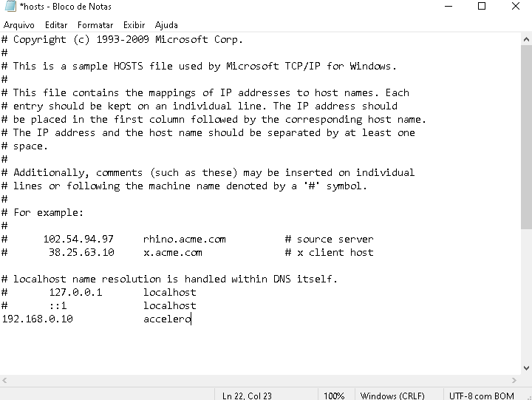Open the Ajuda menu
The image size is (532, 400).
coord(166,25)
